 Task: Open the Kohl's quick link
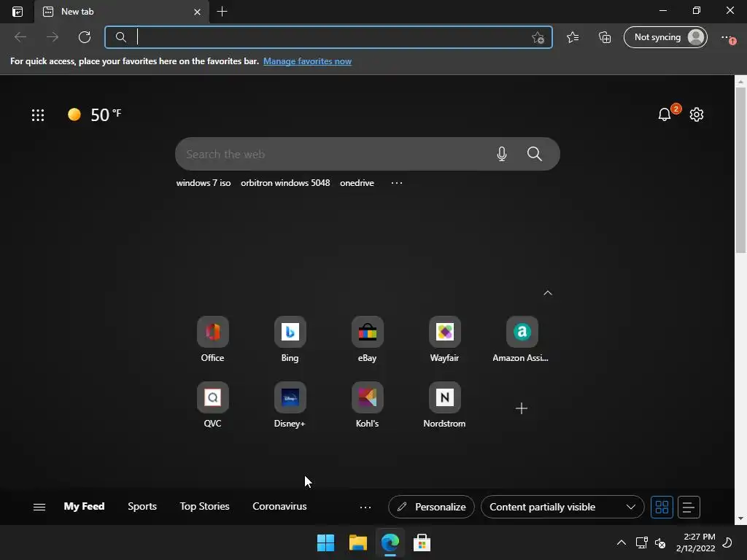click(368, 405)
